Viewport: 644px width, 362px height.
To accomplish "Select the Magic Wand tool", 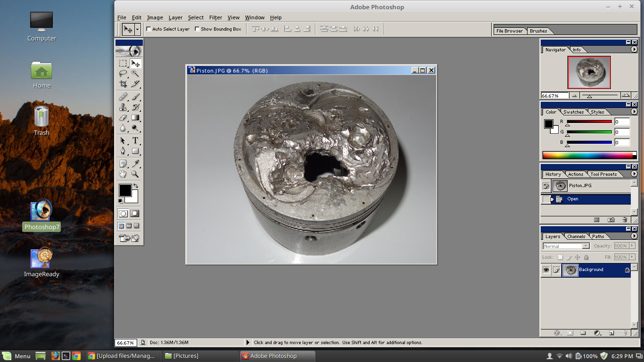I will coord(135,74).
